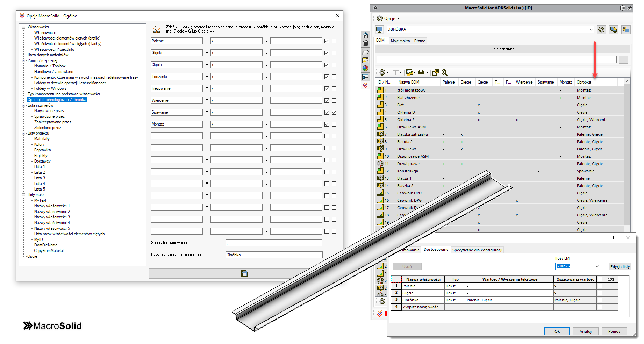The height and width of the screenshot is (344, 644).
Task: Switch to the Płatne tab
Action: point(420,41)
